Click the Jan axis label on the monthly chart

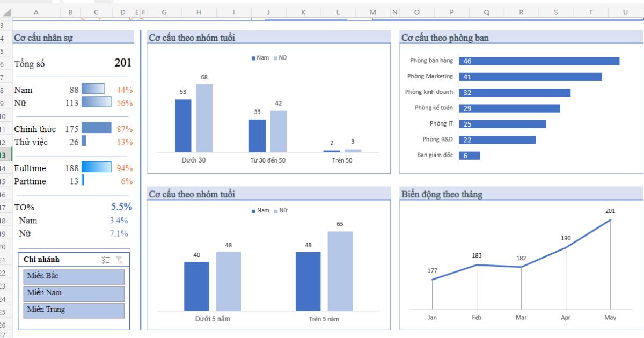click(x=431, y=317)
